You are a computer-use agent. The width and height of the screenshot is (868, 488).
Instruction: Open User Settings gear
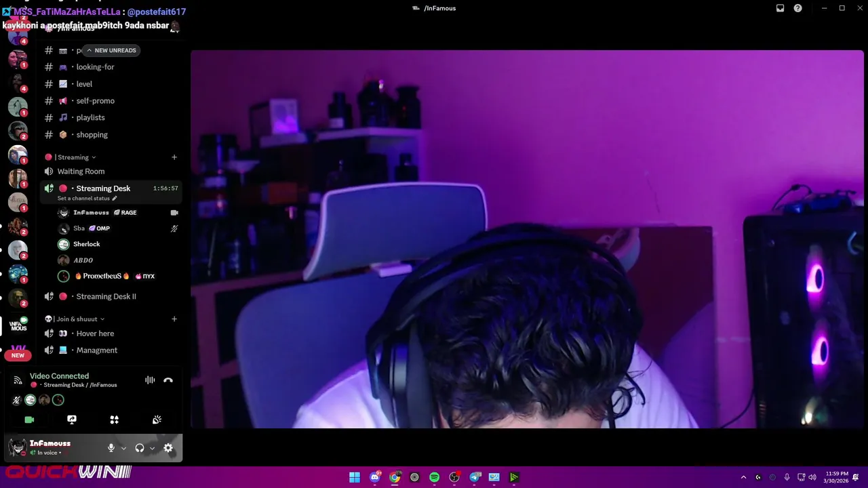168,448
